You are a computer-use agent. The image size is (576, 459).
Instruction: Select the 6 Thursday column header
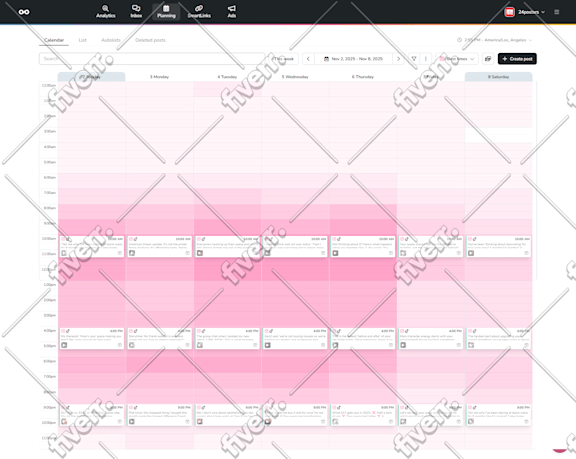pyautogui.click(x=363, y=77)
